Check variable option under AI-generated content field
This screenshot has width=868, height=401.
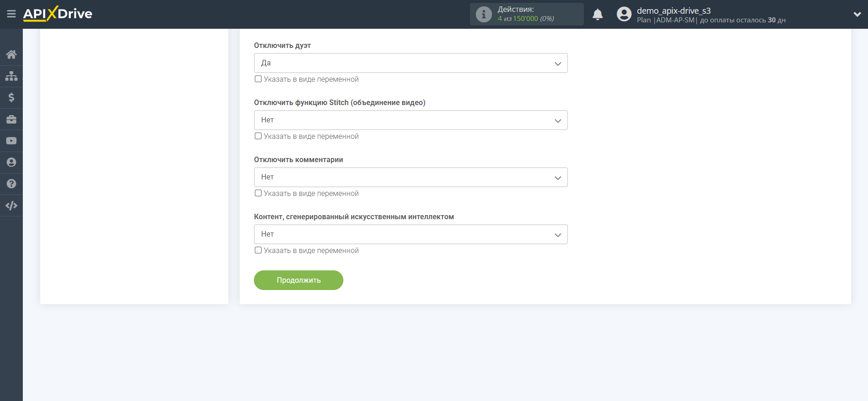tap(258, 250)
